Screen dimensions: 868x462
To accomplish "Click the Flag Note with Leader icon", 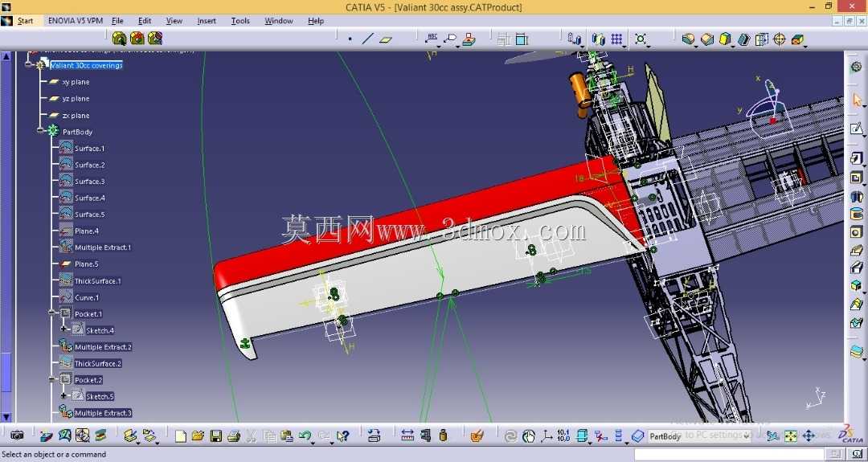I will [x=451, y=39].
